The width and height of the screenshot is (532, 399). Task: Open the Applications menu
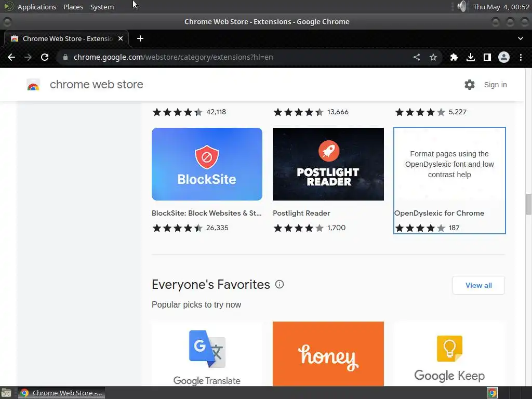coord(37,7)
